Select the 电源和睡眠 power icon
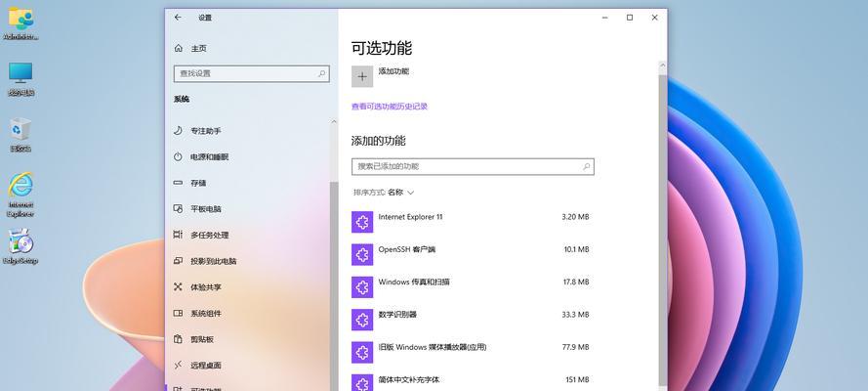The width and height of the screenshot is (868, 391). (x=178, y=156)
